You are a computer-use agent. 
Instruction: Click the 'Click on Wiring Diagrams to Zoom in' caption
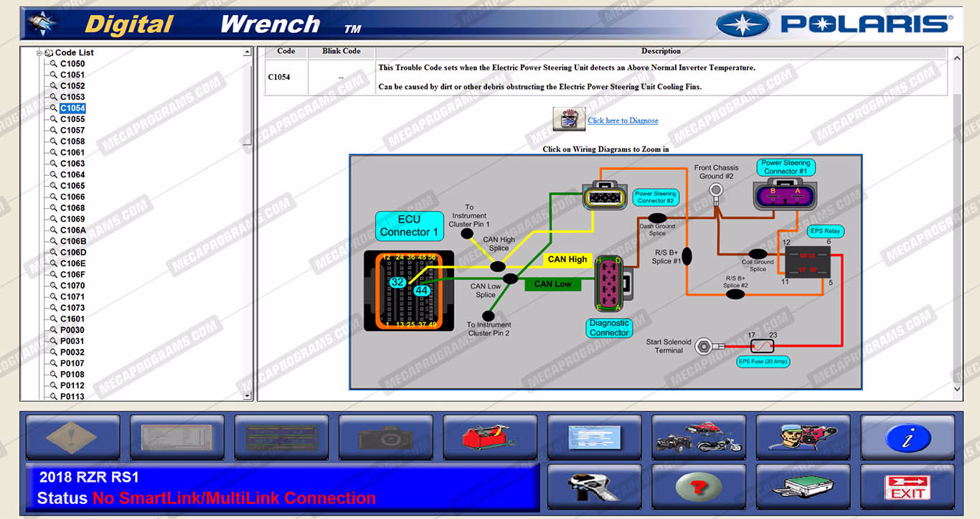606,149
